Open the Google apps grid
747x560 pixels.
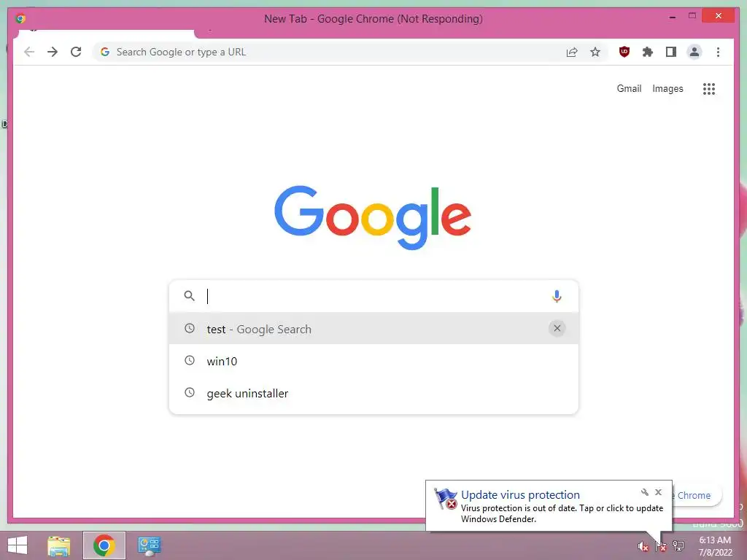tap(709, 88)
